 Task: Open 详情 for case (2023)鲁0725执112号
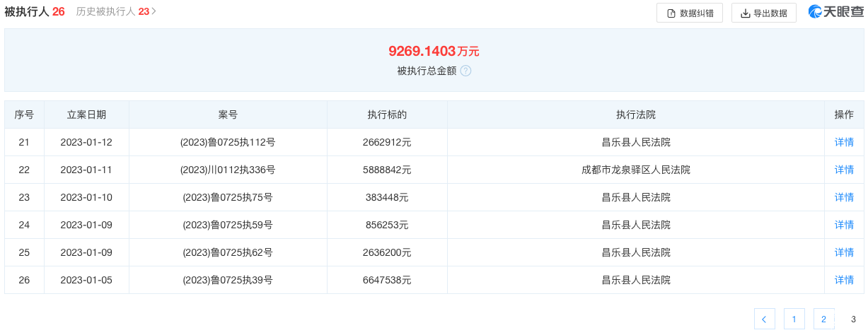tap(844, 142)
